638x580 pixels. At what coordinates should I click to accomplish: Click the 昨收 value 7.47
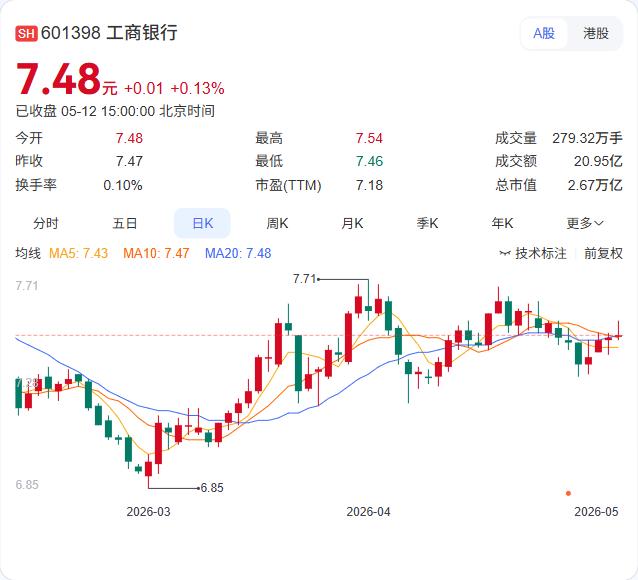(129, 161)
